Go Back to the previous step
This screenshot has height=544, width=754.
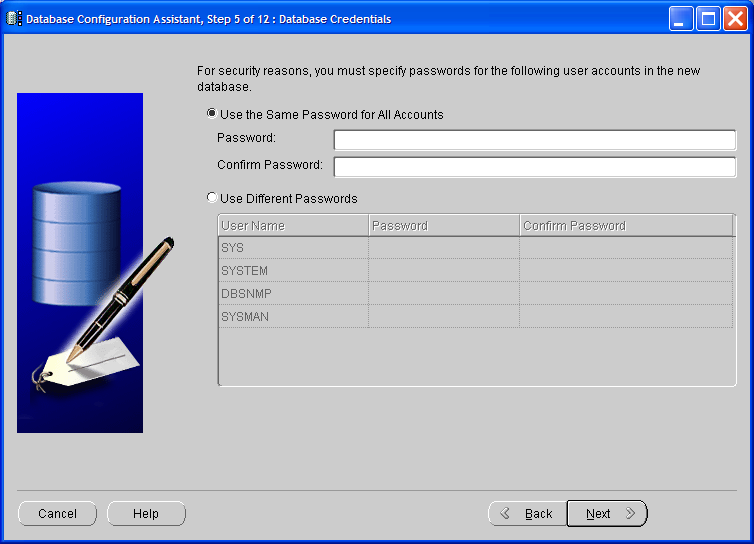[528, 514]
